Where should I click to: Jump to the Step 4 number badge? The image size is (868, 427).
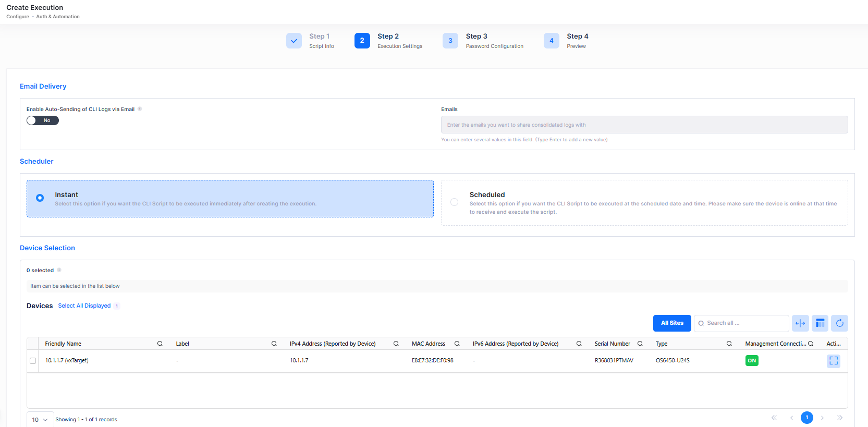click(552, 41)
